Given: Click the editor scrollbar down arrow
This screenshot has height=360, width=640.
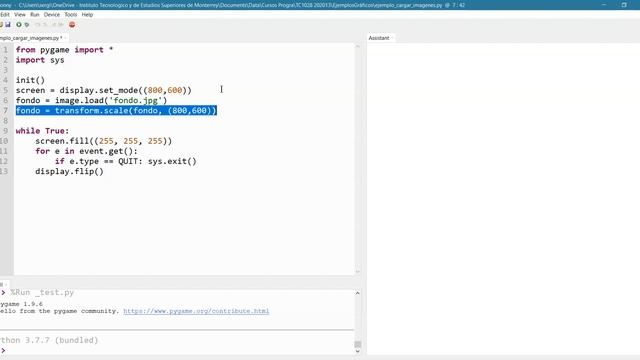Looking at the screenshot, I should [358, 271].
